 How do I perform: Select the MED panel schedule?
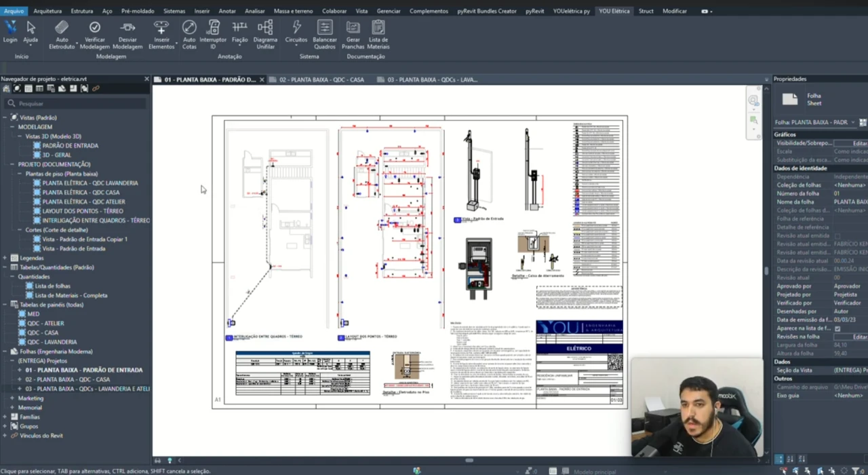tap(33, 314)
